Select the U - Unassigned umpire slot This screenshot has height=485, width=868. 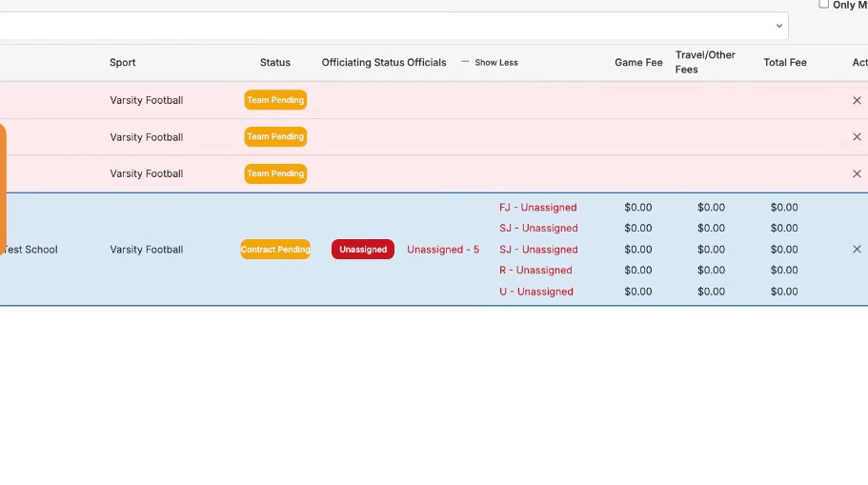pyautogui.click(x=535, y=292)
